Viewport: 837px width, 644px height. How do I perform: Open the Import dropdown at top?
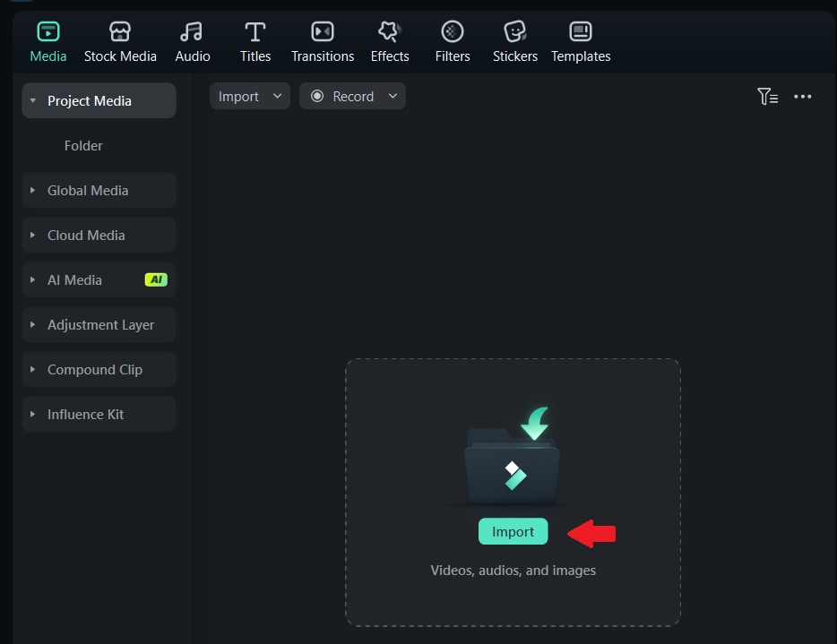tap(249, 96)
